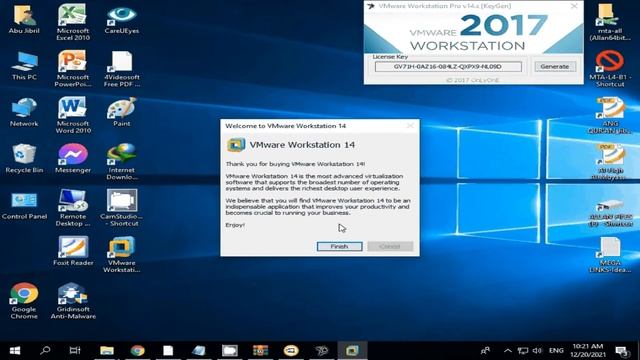This screenshot has height=360, width=640.
Task: Launch Messenger desktop shortcut
Action: click(73, 158)
